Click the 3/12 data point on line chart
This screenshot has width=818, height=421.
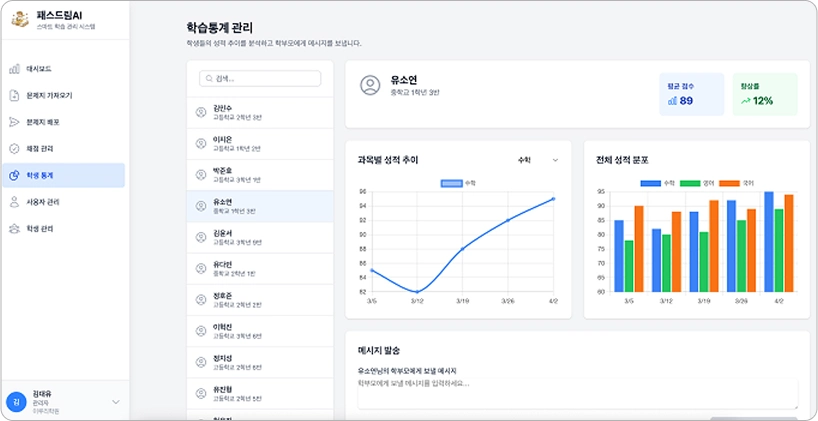pos(417,292)
